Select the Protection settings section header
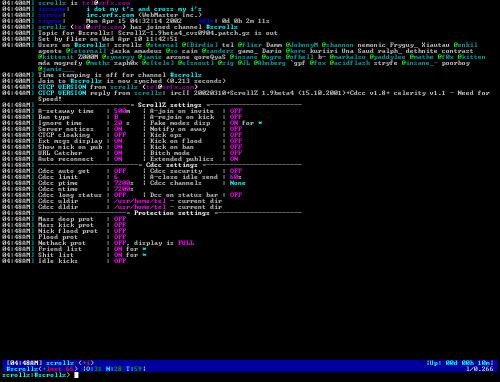 click(172, 213)
